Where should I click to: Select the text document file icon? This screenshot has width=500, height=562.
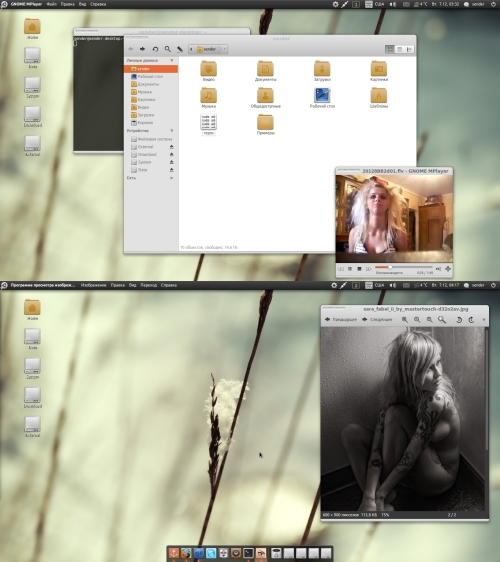(209, 122)
